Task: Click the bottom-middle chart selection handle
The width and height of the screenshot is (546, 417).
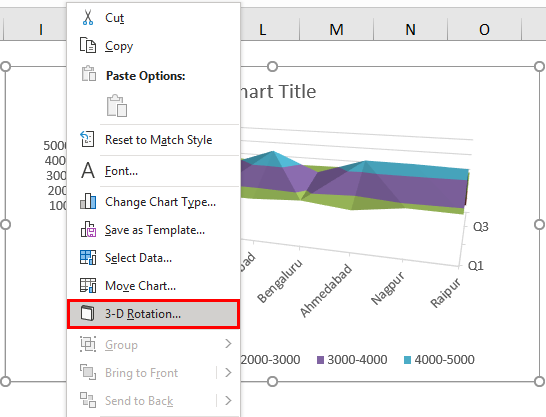Action: pos(272,382)
